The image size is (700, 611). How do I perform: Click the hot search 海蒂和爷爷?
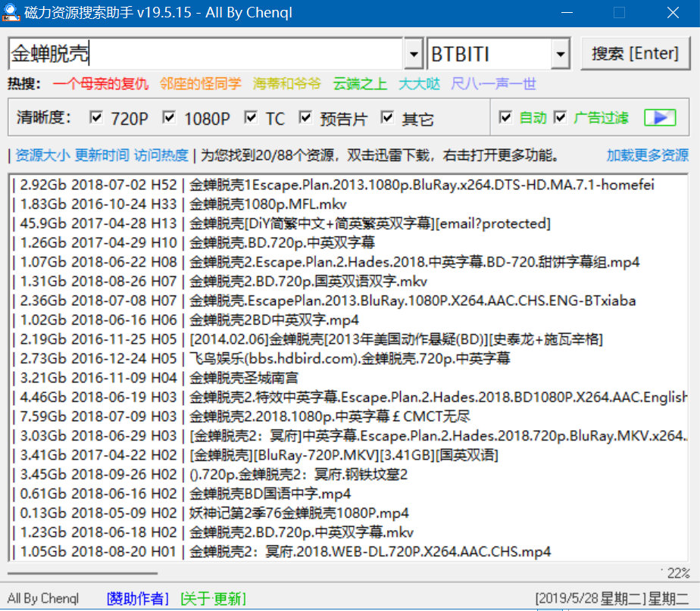tap(286, 84)
